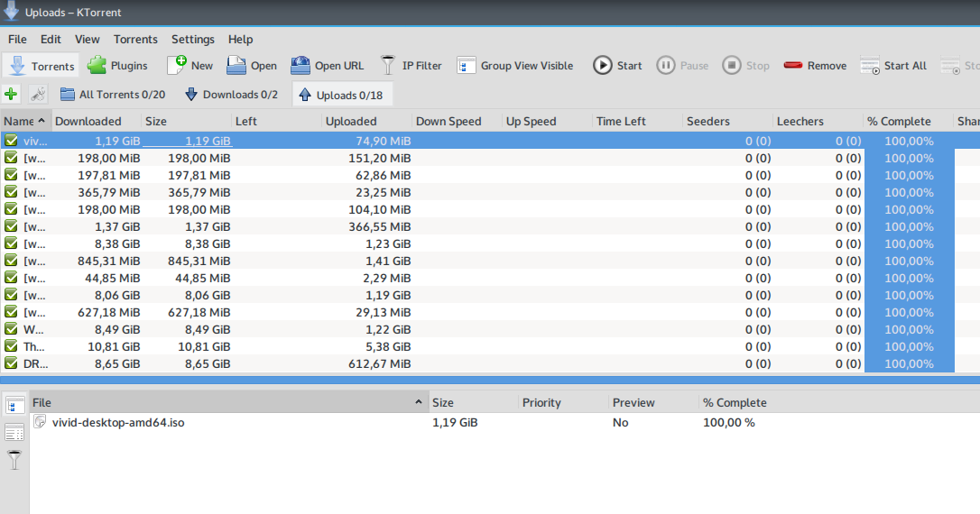980x514 pixels.
Task: Open the View menu
Action: (x=87, y=40)
